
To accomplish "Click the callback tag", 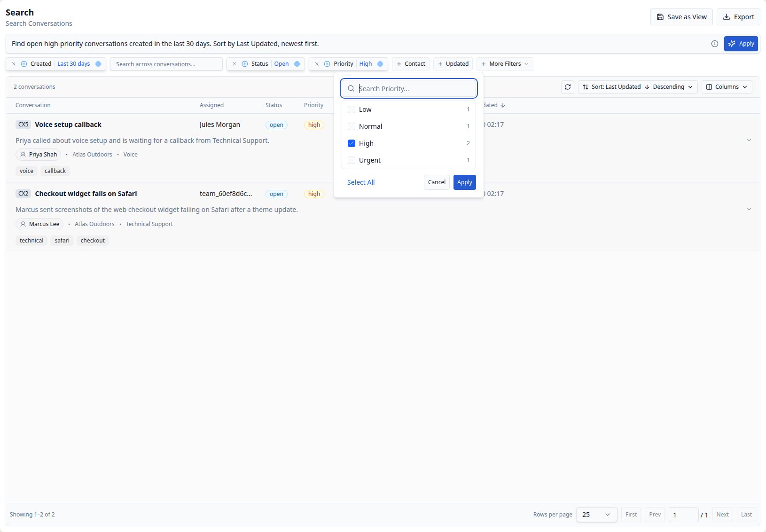I will 55,171.
